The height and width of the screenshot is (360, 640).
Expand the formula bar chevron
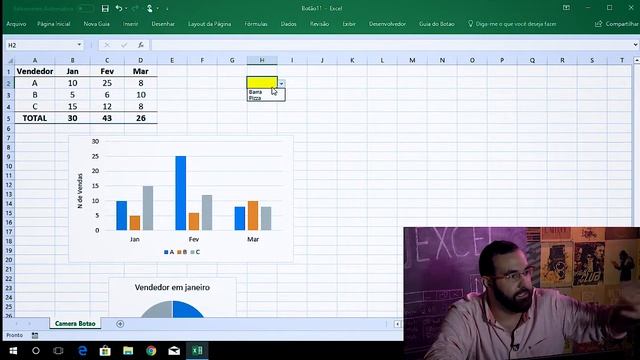(635, 45)
